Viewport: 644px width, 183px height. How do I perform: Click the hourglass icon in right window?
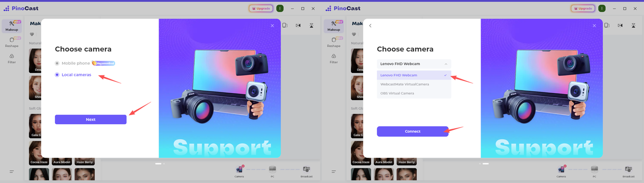(633, 25)
